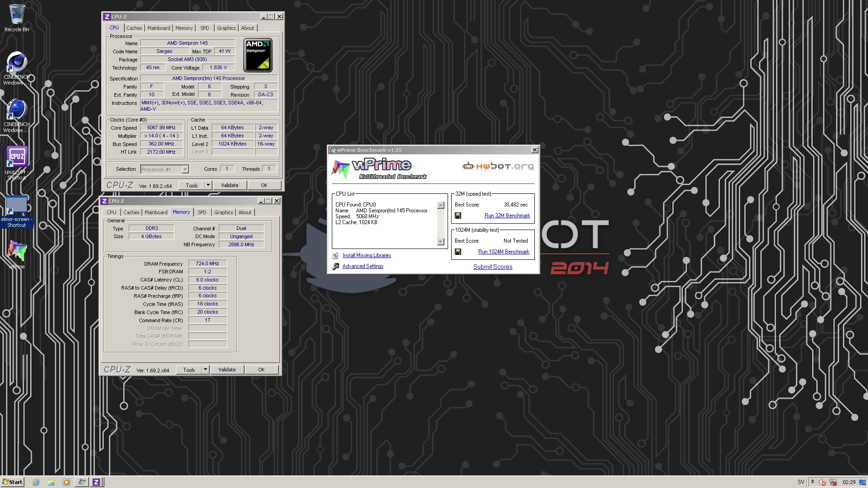This screenshot has height=488, width=868.
Task: Click the Windows Start button
Action: tap(12, 482)
